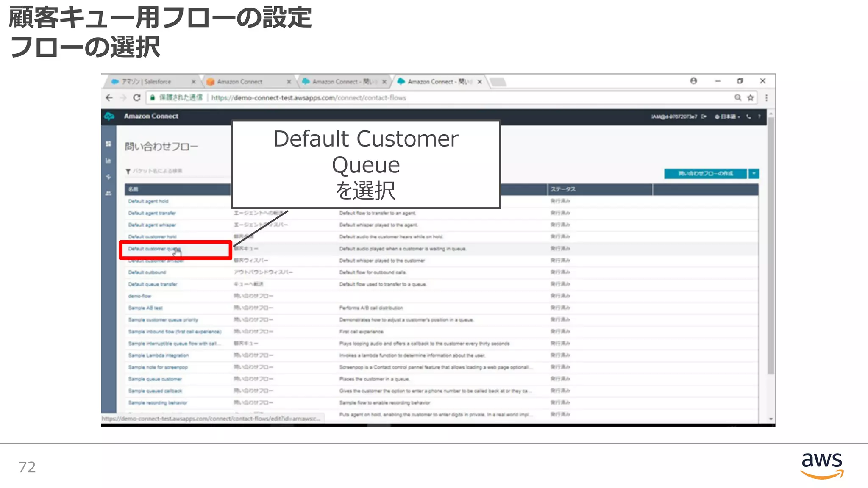Viewport: 868px width, 488px height.
Task: Switch to the アマゾン | Salesforce tab
Action: (x=152, y=82)
